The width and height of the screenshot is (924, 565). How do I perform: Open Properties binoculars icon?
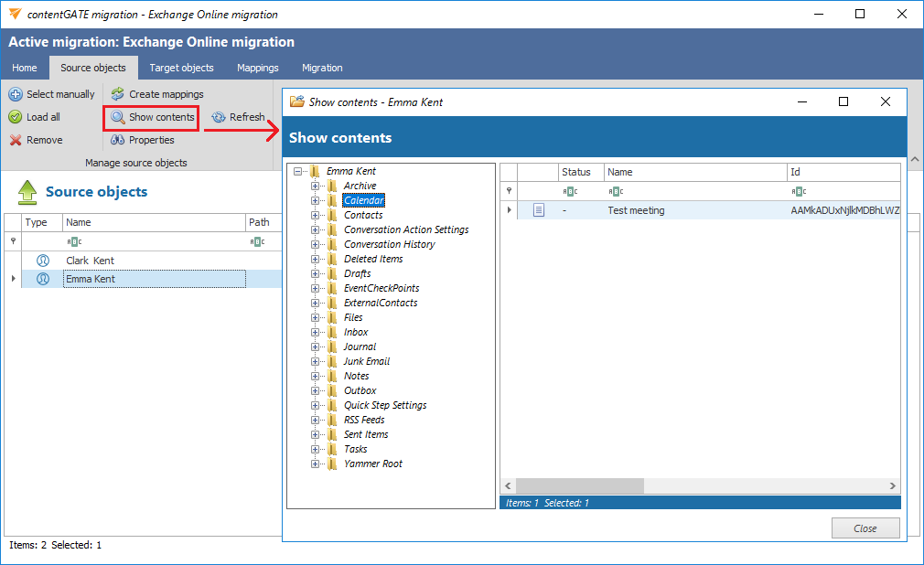117,140
